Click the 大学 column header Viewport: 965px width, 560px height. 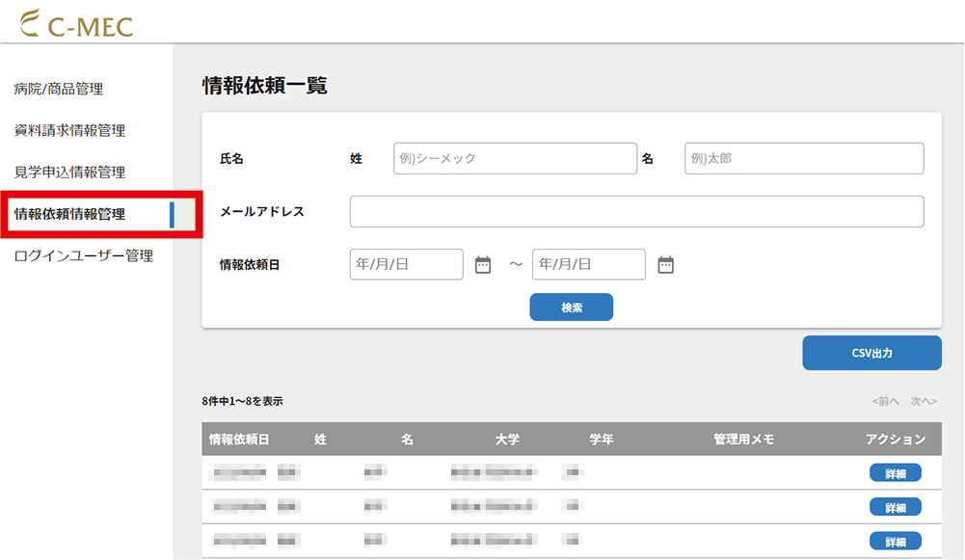point(508,440)
